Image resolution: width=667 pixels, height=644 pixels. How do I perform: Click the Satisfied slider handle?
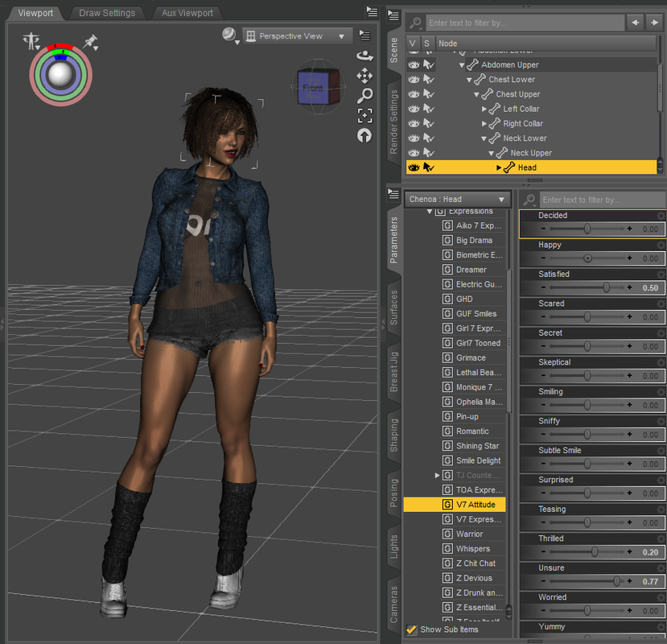coord(607,287)
